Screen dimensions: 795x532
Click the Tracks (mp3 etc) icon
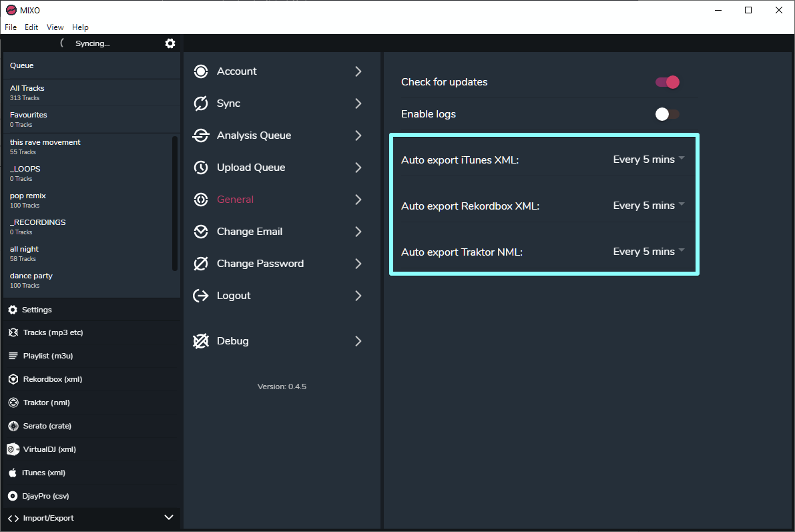tap(14, 332)
